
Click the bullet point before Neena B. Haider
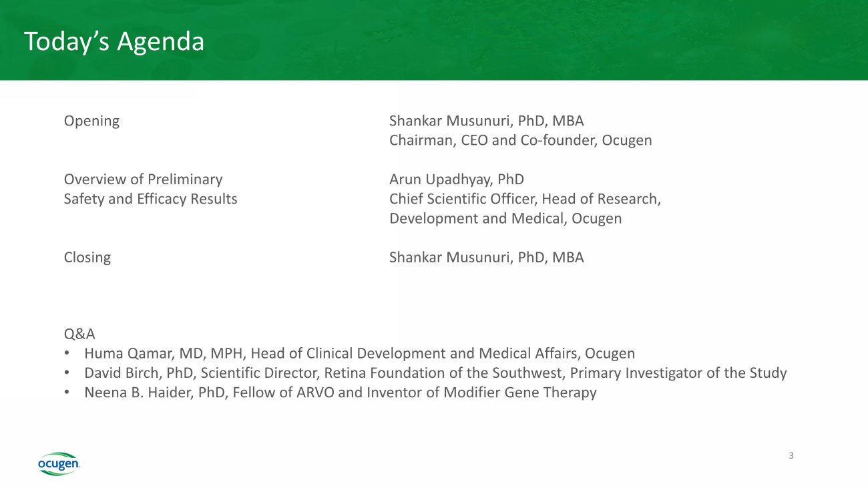(x=67, y=392)
